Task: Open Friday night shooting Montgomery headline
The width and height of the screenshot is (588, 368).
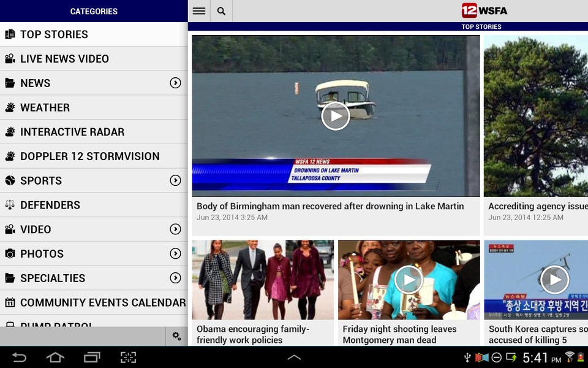Action: [399, 334]
